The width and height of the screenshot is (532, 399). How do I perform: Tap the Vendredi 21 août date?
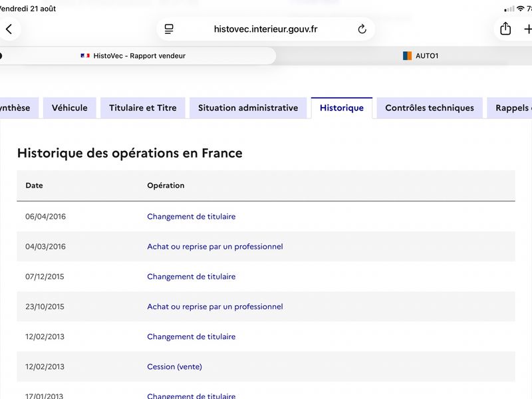[28, 9]
